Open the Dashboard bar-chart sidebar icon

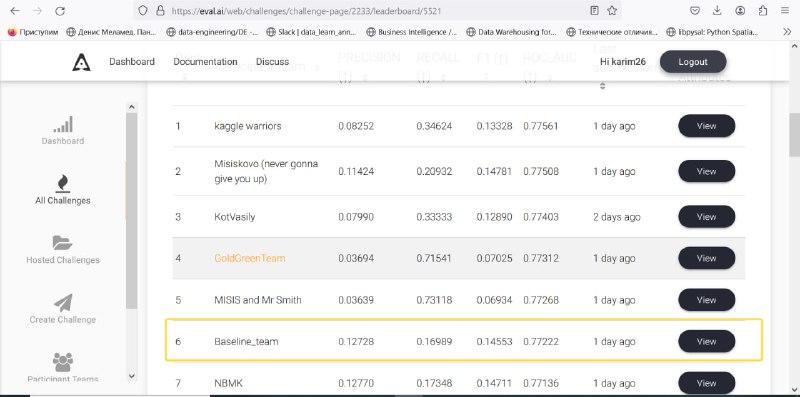coord(63,125)
